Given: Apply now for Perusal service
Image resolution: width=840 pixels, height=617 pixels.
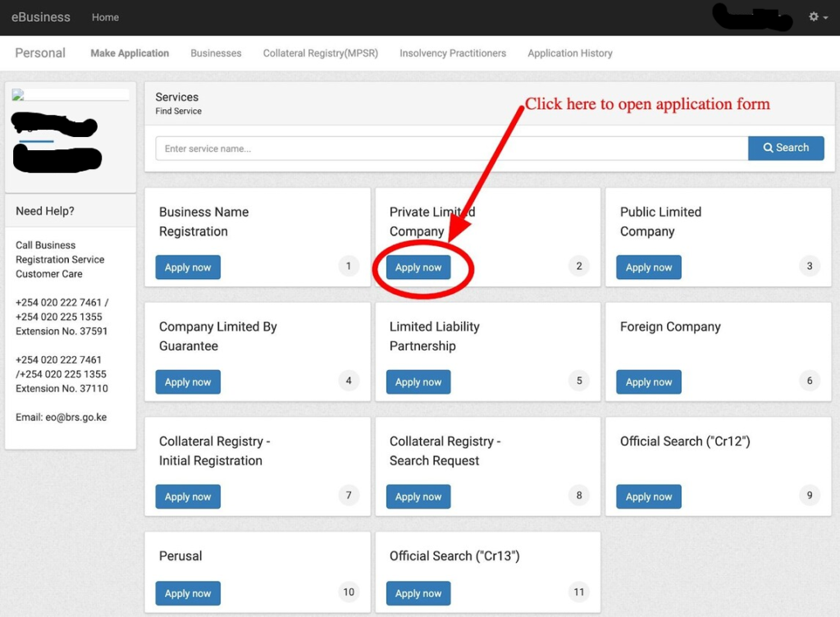Looking at the screenshot, I should pyautogui.click(x=188, y=594).
